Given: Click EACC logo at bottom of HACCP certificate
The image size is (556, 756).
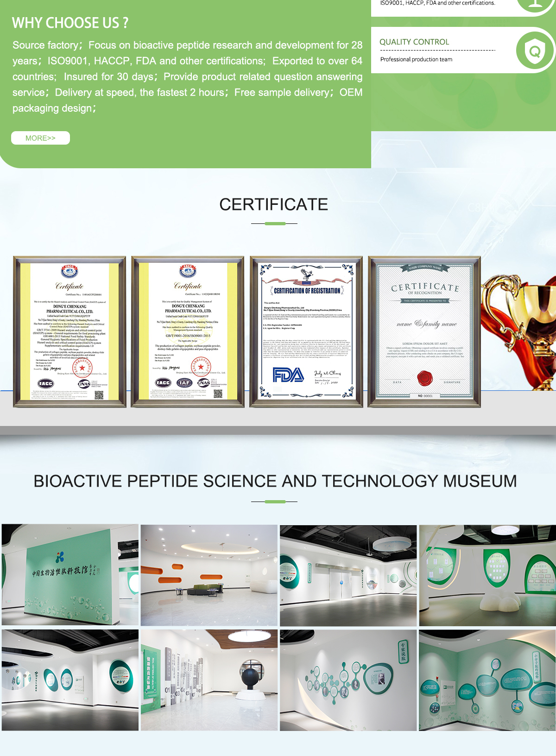Looking at the screenshot, I should pos(46,383).
